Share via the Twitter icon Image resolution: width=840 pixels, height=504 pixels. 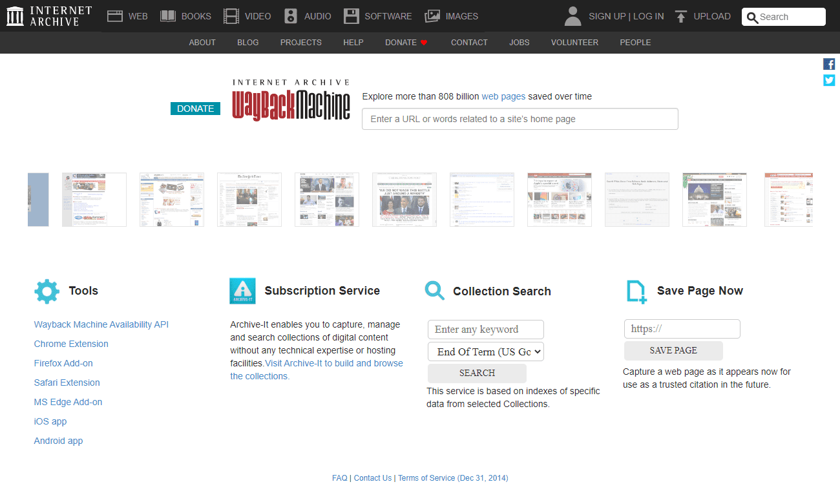pos(829,80)
